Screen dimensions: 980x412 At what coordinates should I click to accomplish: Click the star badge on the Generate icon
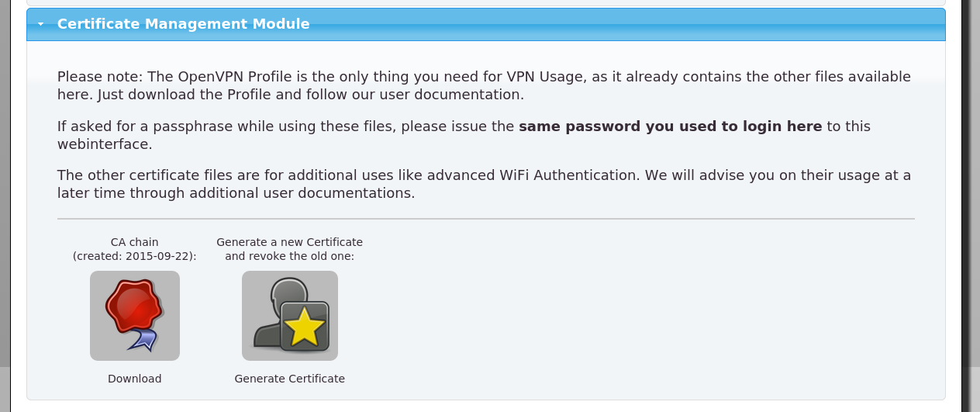coord(305,327)
